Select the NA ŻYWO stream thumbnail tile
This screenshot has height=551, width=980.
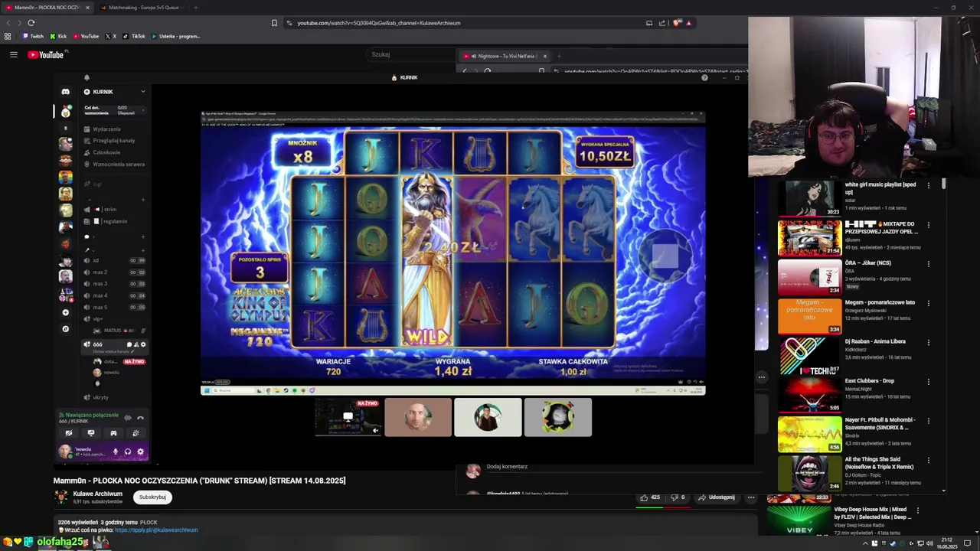click(348, 417)
